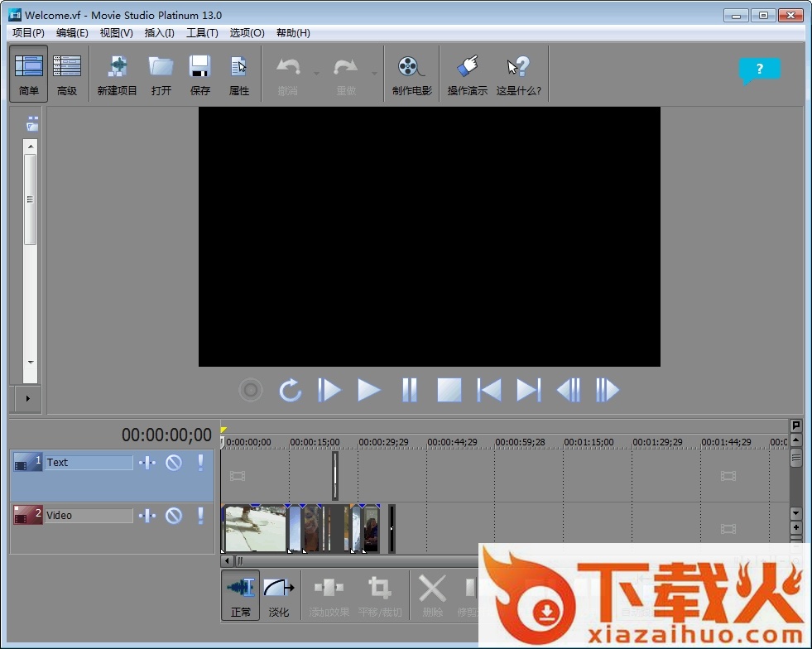The image size is (812, 649).
Task: Click the marker flag icon above scrollbar
Action: (x=796, y=425)
